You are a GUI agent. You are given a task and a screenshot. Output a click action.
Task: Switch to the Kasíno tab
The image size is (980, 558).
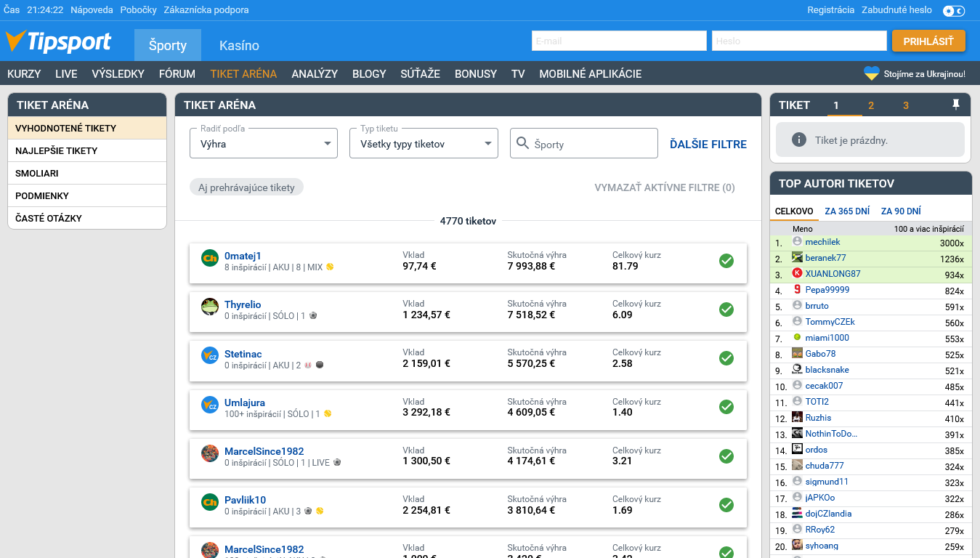point(239,45)
